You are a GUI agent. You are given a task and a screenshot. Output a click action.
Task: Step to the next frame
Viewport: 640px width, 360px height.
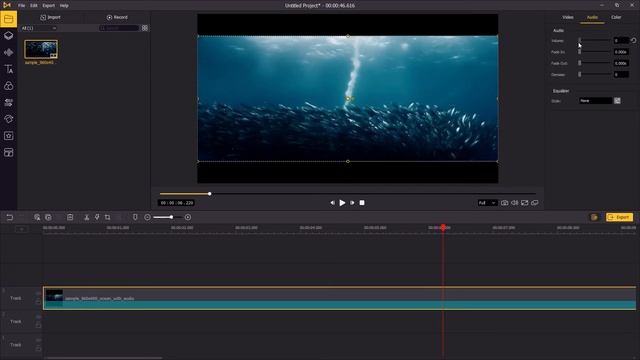(x=352, y=203)
